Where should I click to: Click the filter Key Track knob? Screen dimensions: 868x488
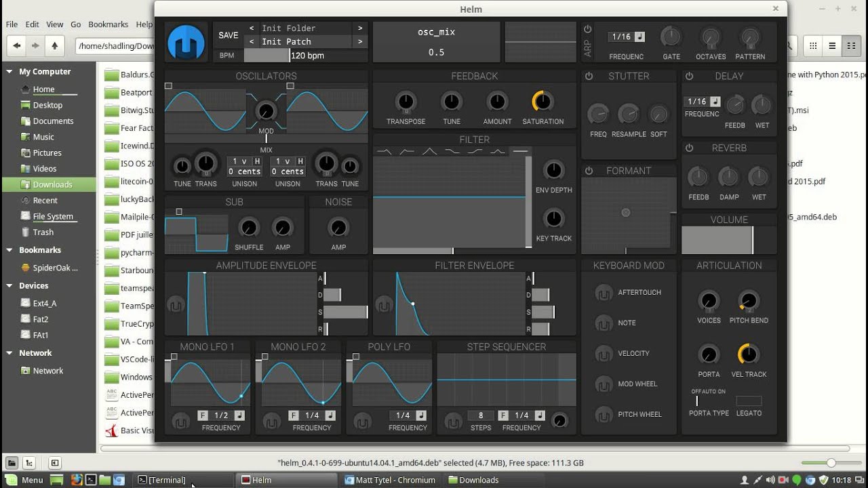tap(554, 218)
